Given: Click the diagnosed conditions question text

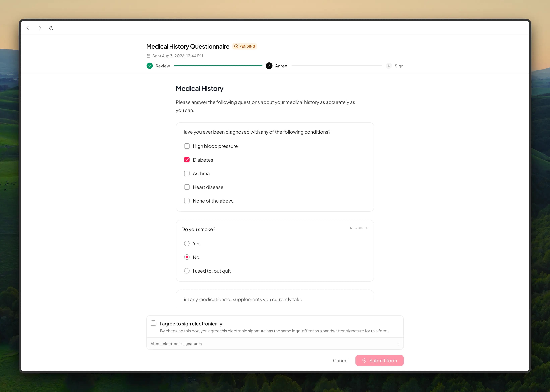Looking at the screenshot, I should point(256,132).
